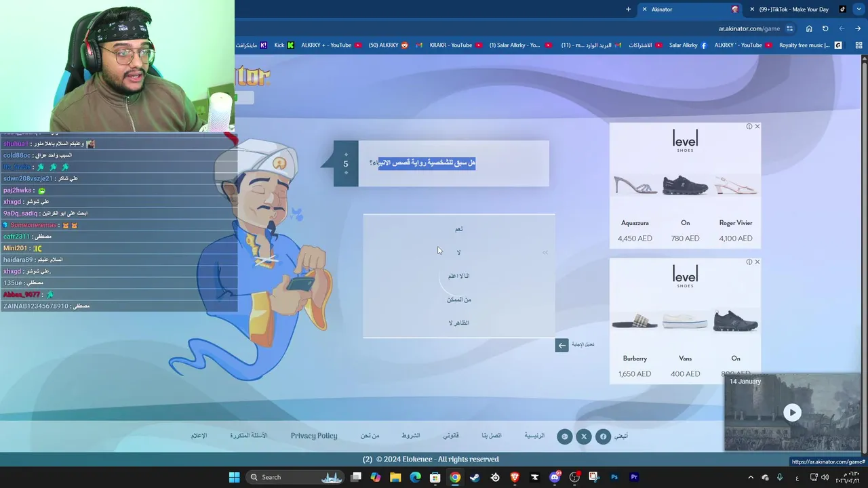Answer لا (No) to Akinator
Viewport: 868px width, 488px height.
[x=459, y=252]
